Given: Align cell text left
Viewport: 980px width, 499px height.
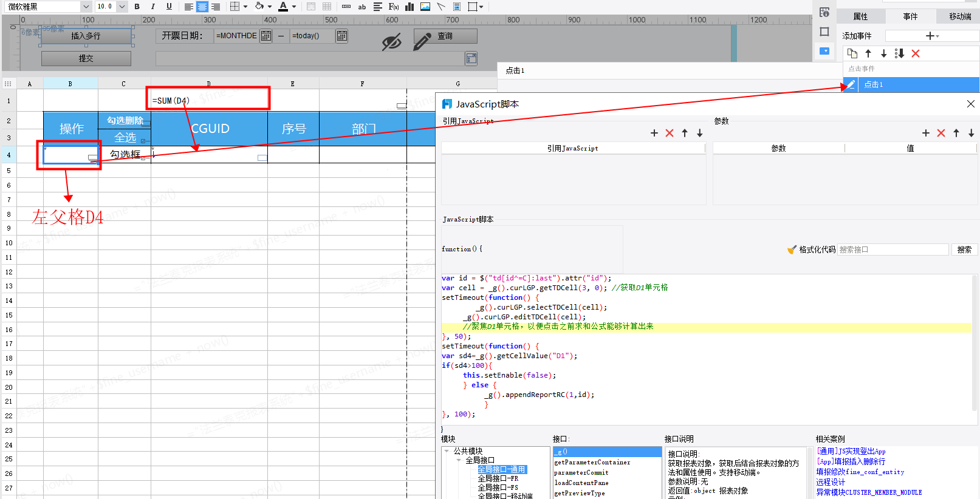Looking at the screenshot, I should tap(189, 7).
